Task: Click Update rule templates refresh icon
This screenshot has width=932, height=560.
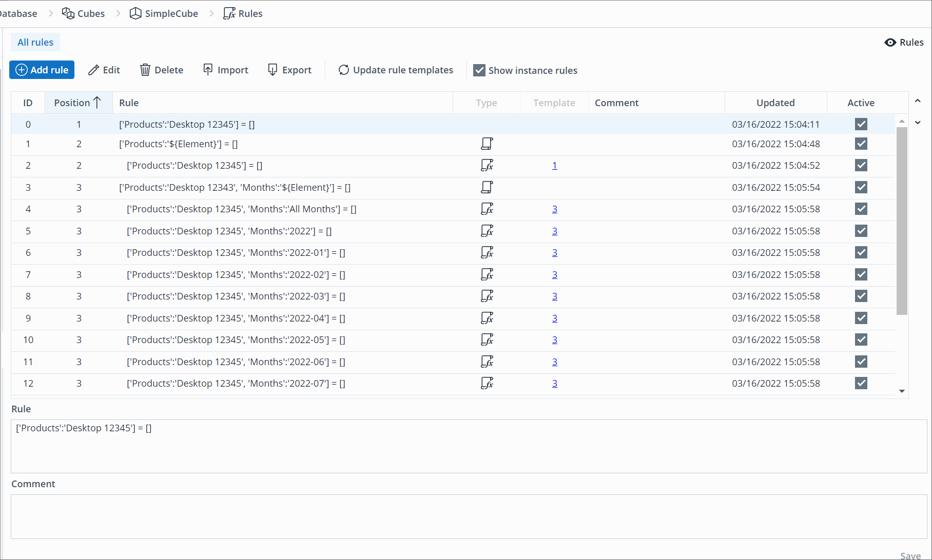Action: (344, 70)
